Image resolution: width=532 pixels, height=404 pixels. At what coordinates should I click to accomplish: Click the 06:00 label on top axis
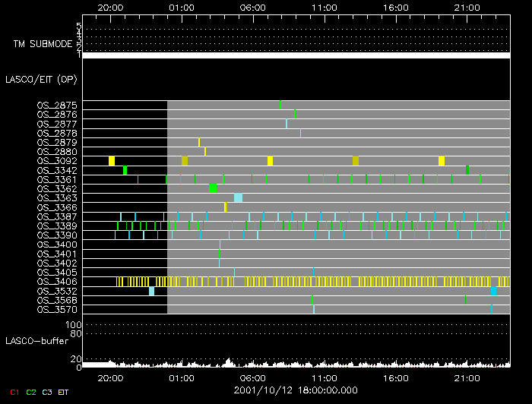click(252, 7)
